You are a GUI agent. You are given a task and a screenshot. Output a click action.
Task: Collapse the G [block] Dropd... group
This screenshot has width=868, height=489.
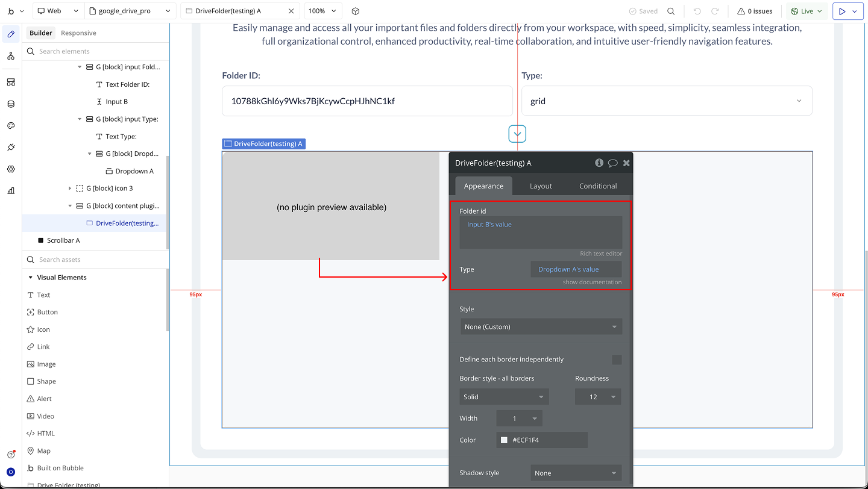tap(90, 154)
